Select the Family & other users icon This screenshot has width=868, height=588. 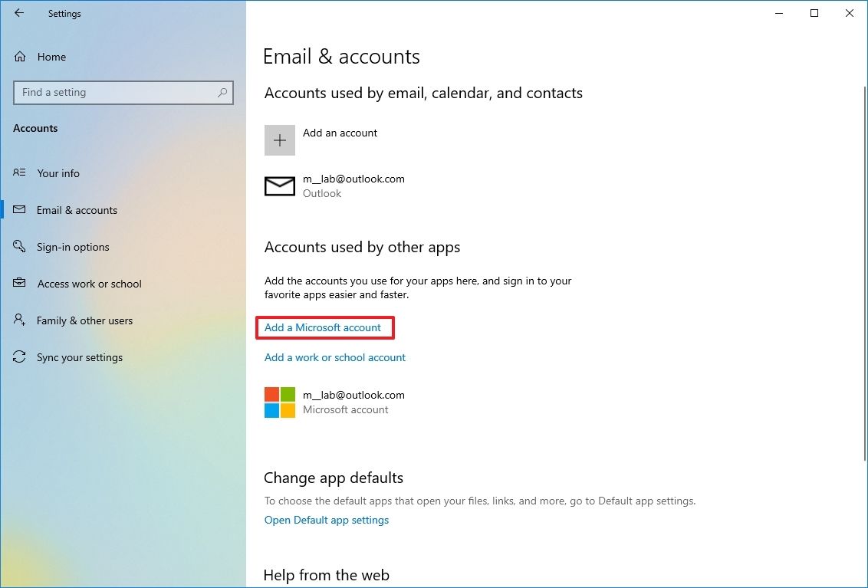pos(18,320)
